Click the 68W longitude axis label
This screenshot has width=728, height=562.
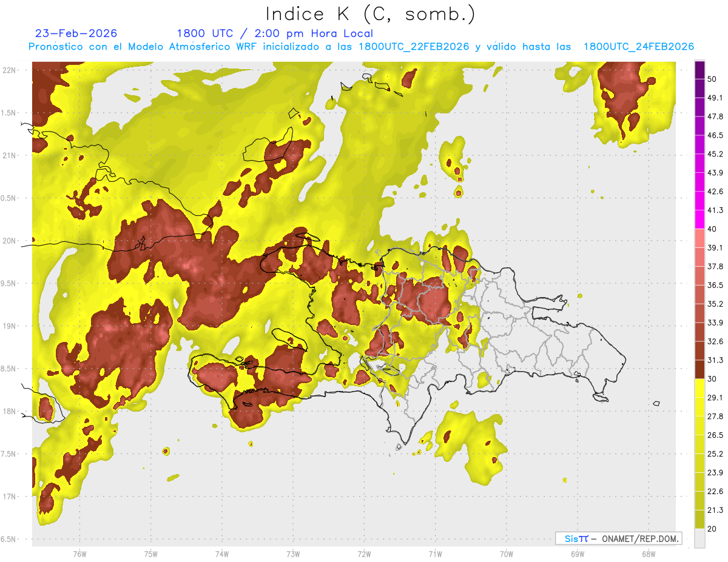648,554
